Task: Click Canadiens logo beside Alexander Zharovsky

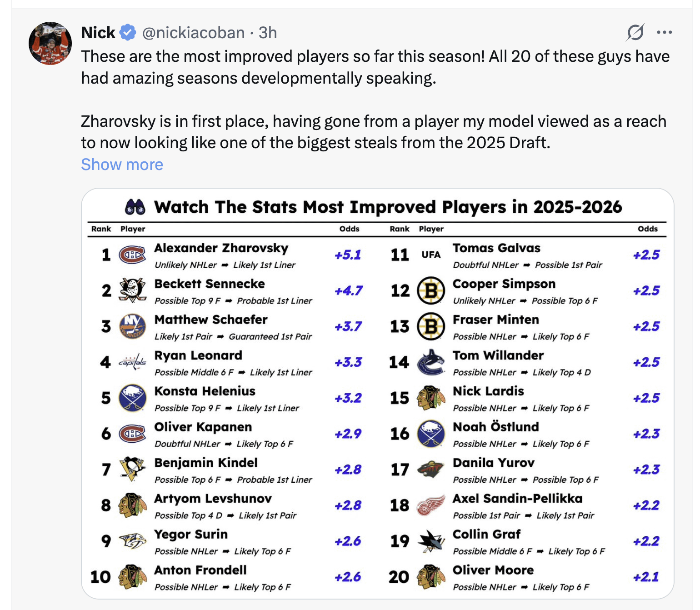Action: pos(132,255)
